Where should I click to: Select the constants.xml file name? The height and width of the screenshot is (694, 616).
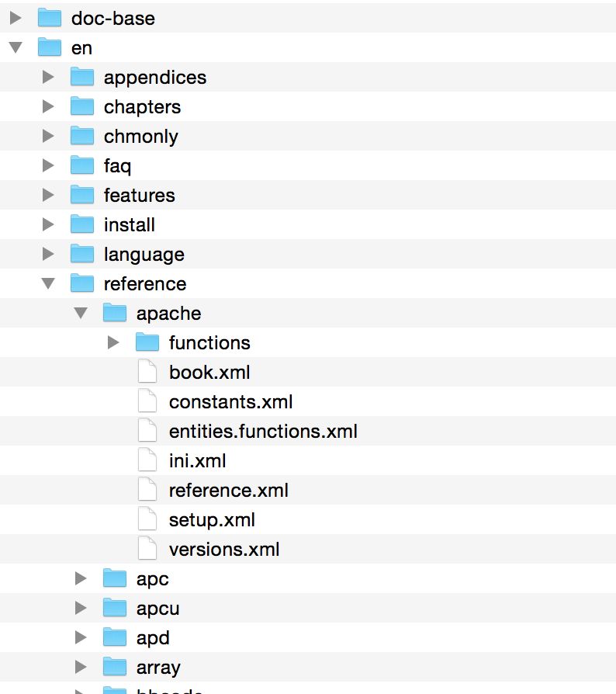pyautogui.click(x=231, y=402)
